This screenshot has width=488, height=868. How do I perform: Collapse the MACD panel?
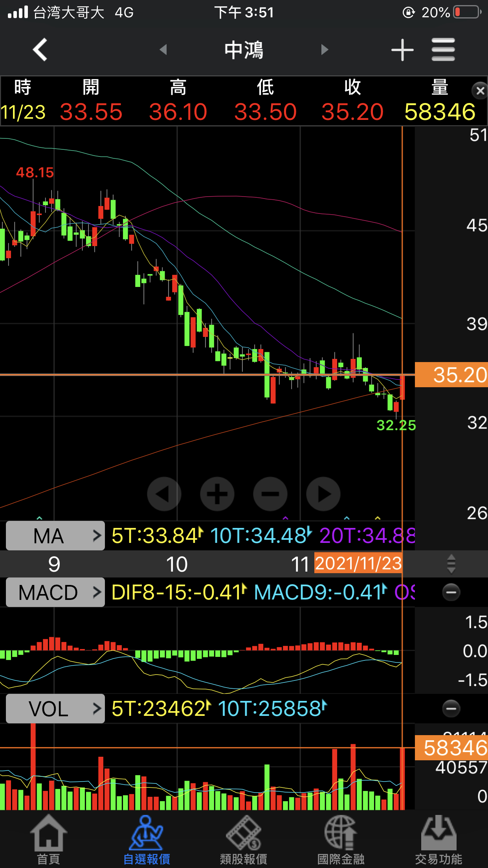pos(451,592)
